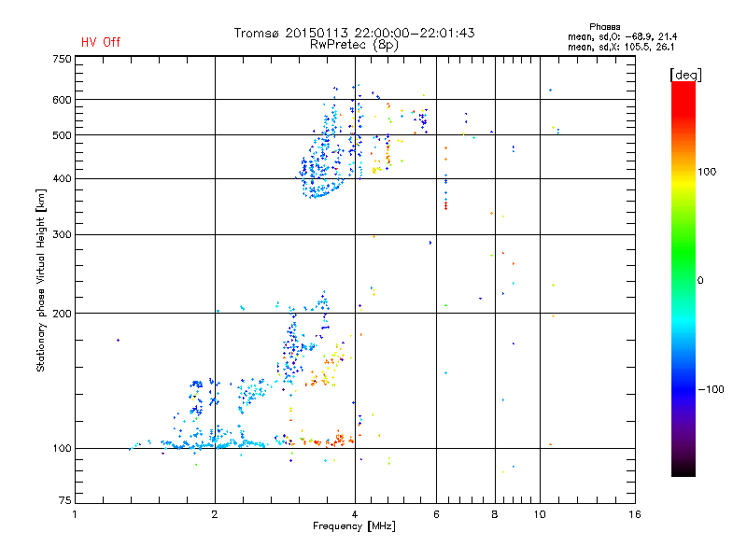Click 'mean, sd,O: -68.9, 21.4' statistics line
This screenshot has width=747, height=560.
622,36
